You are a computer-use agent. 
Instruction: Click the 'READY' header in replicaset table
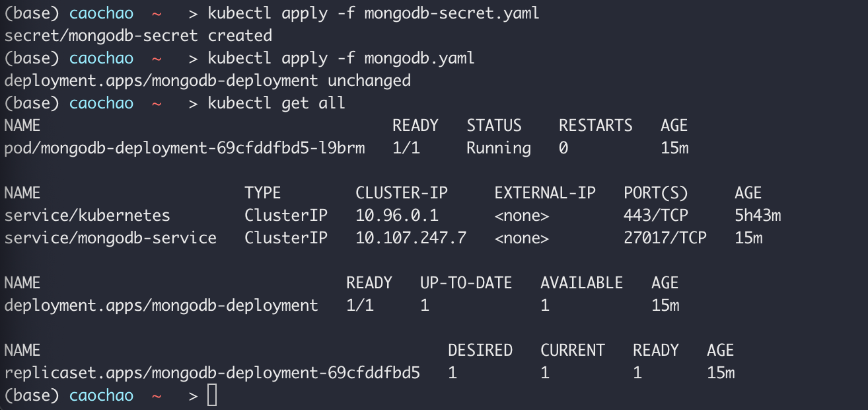(x=656, y=350)
